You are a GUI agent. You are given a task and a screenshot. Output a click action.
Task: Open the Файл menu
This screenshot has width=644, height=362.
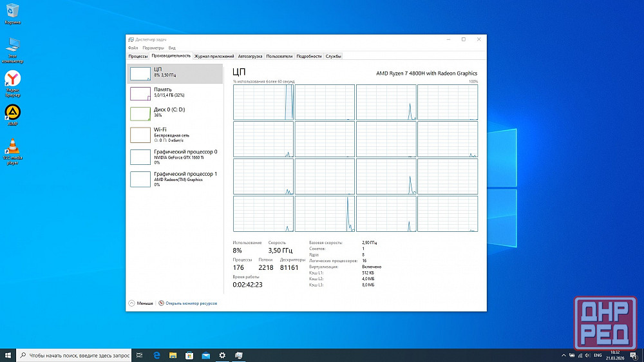click(x=133, y=48)
